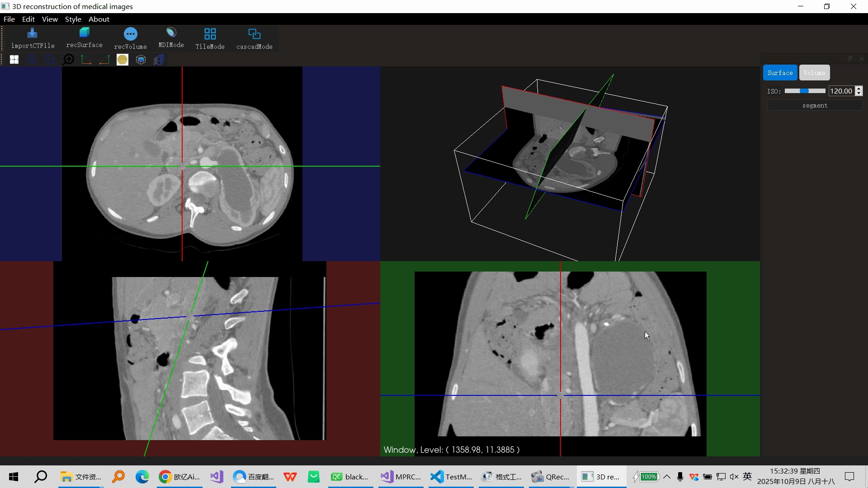The image size is (868, 488).
Task: Click the mirrored XY axes icon
Action: 104,60
